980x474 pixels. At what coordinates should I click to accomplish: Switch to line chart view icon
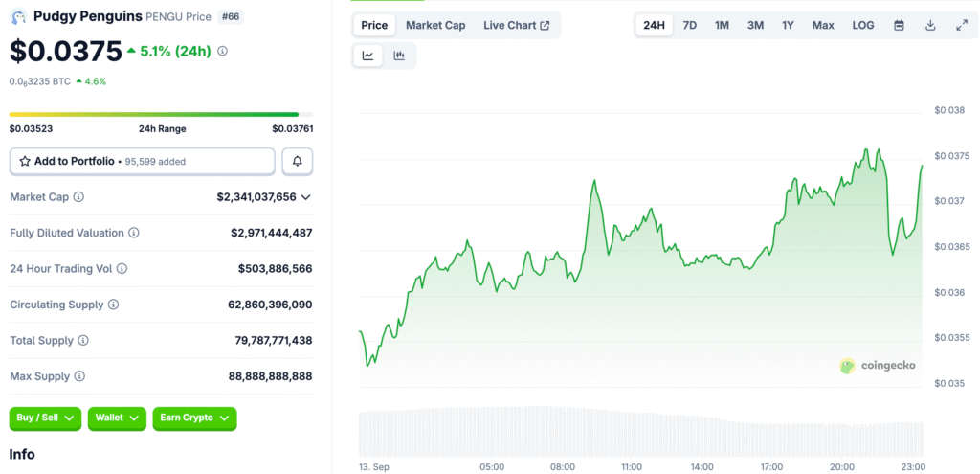[x=368, y=56]
